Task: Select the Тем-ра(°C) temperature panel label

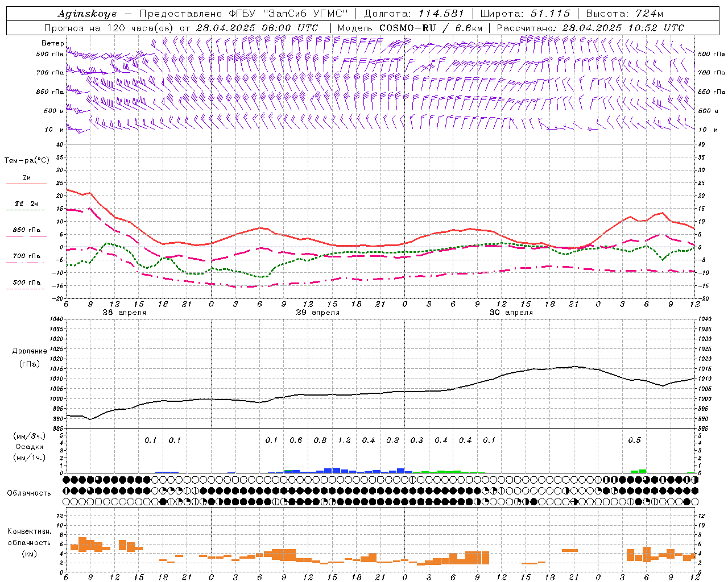Action: pos(27,161)
